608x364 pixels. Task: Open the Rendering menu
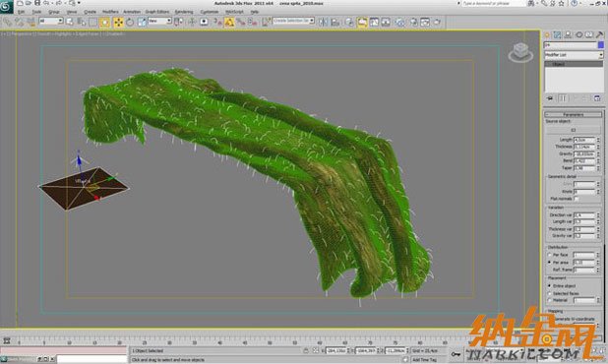[184, 12]
